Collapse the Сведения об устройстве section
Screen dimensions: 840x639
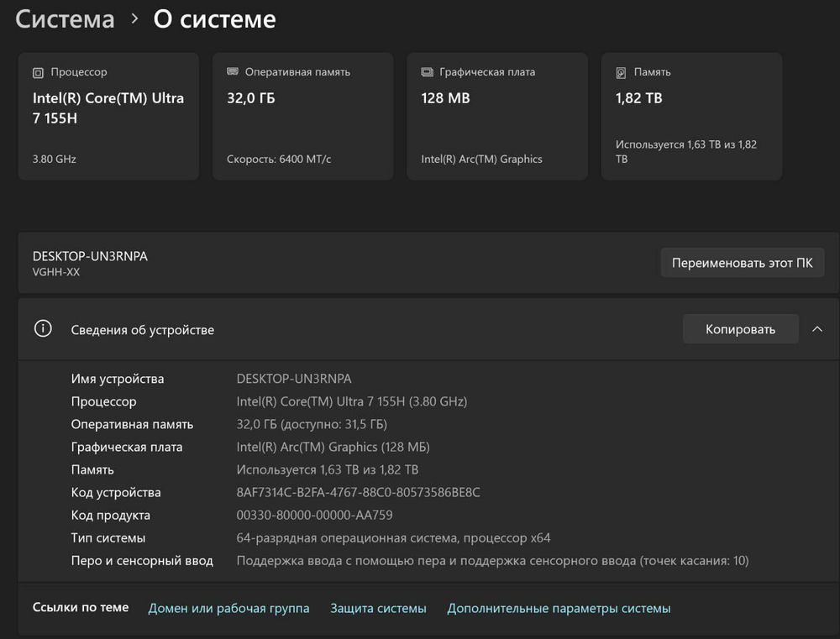[817, 329]
